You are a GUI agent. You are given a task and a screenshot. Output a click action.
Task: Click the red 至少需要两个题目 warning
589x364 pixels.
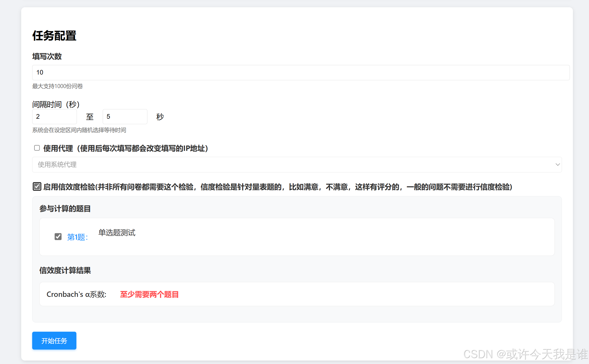pos(149,294)
